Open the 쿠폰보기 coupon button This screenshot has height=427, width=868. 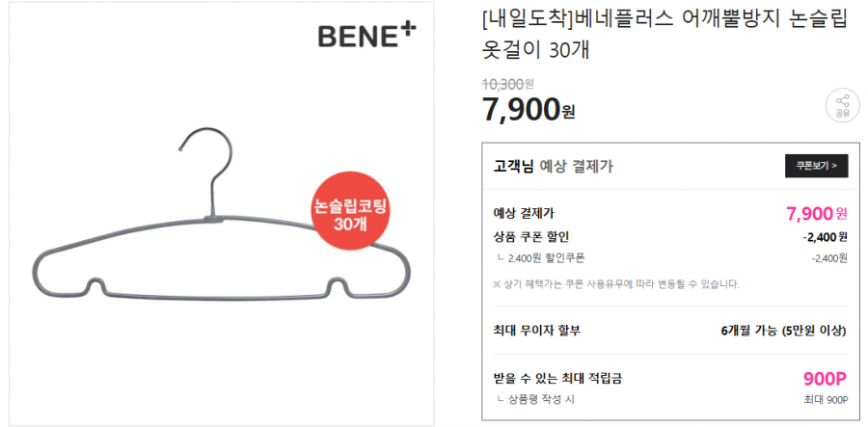[816, 166]
